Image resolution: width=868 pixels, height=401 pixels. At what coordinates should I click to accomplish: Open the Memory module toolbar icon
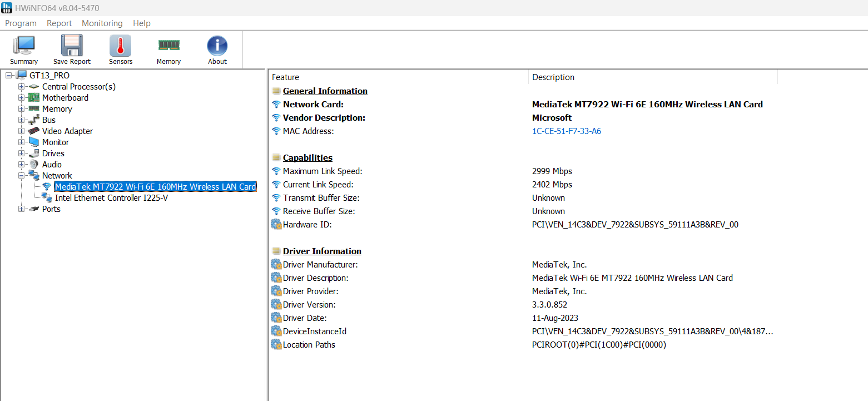click(x=168, y=46)
